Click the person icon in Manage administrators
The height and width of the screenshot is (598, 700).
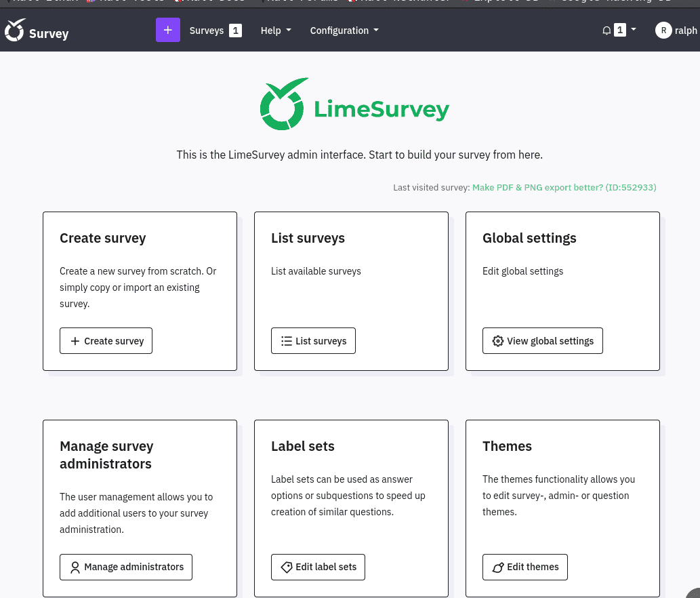pyautogui.click(x=75, y=567)
